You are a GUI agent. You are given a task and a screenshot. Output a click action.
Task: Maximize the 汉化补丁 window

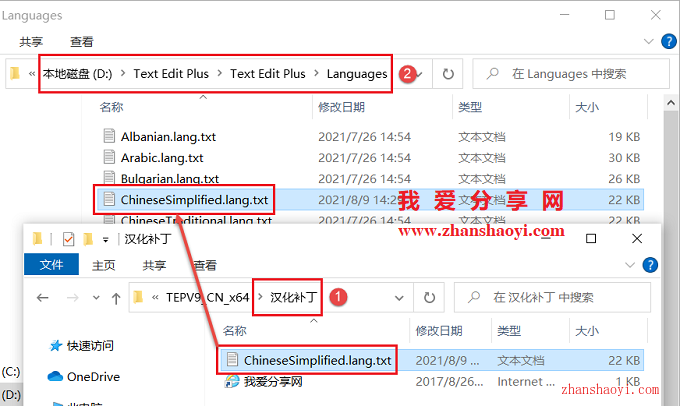click(591, 239)
